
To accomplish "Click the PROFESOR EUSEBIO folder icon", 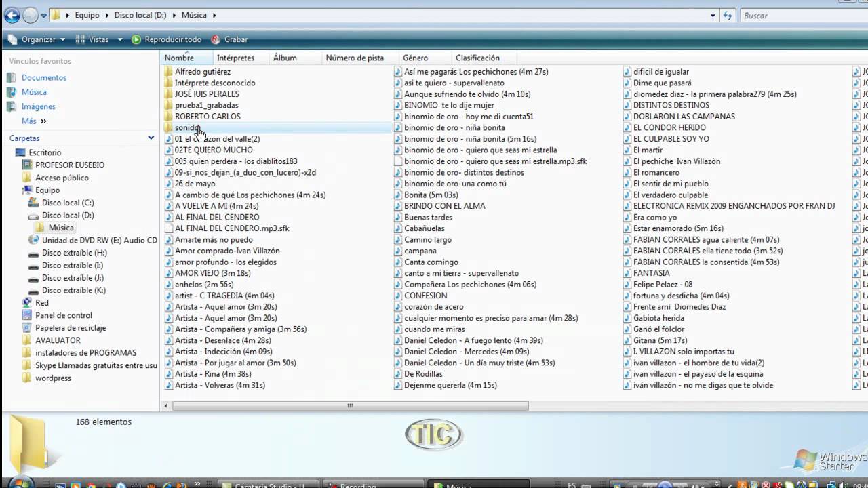I will pos(27,165).
